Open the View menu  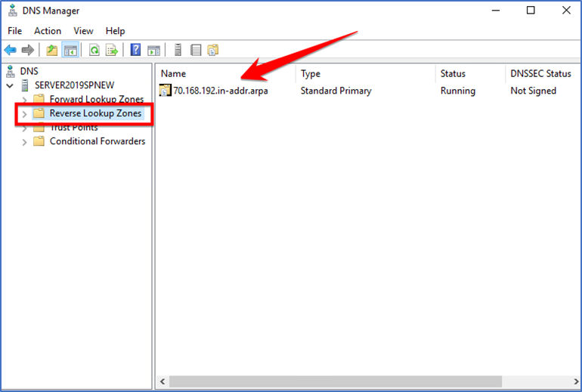click(83, 31)
